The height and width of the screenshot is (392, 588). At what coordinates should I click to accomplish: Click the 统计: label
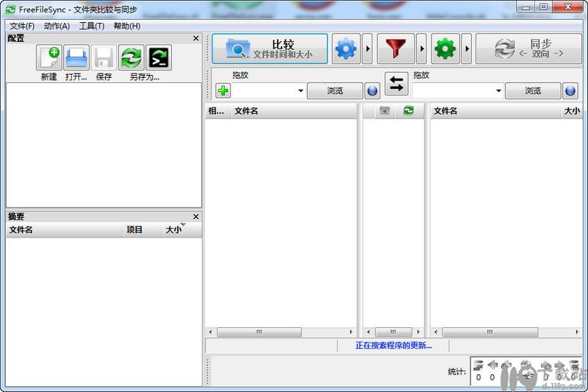pos(456,371)
